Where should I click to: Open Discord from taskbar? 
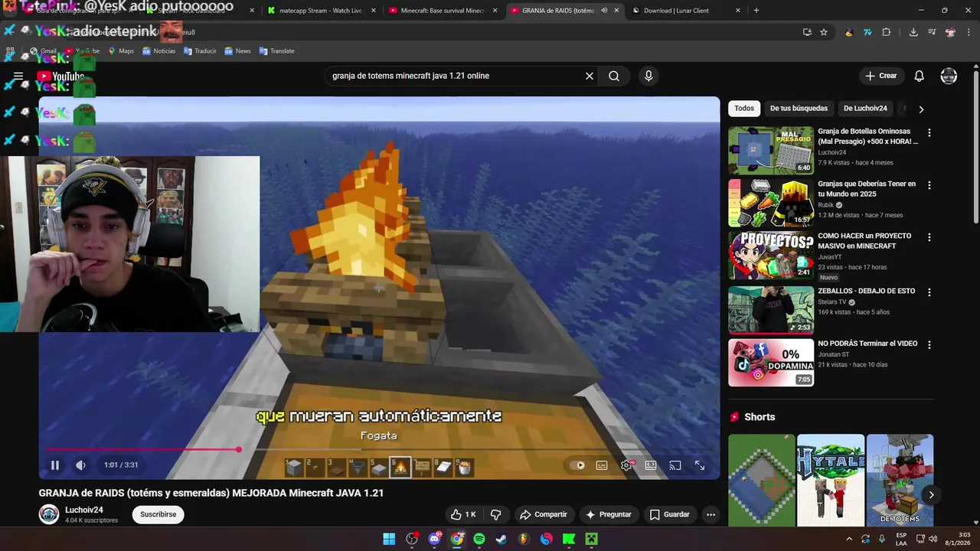point(435,539)
